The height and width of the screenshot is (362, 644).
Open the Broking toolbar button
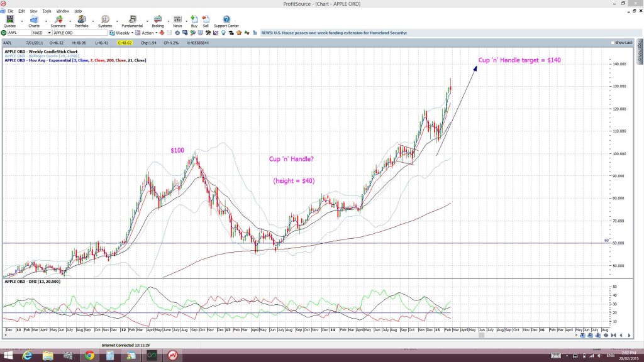click(158, 21)
